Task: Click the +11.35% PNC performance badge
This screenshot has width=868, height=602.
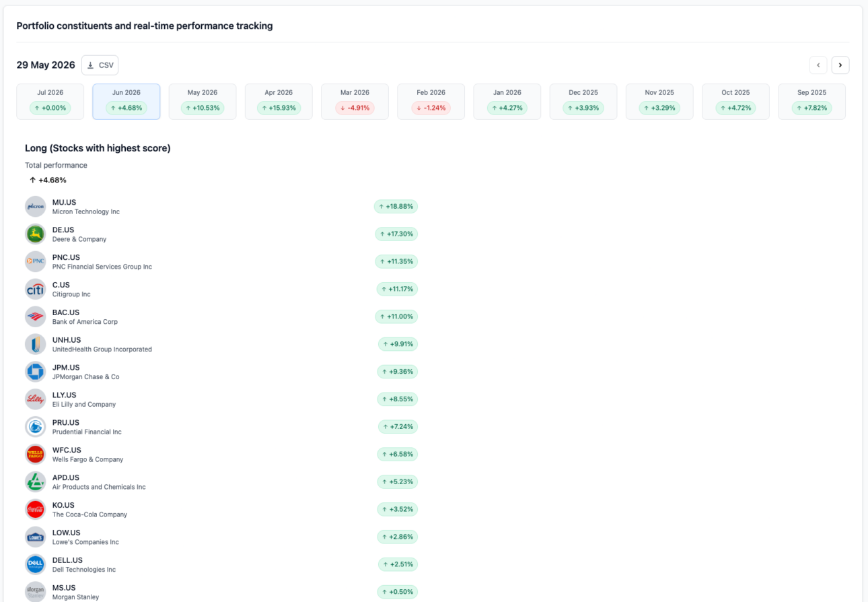Action: coord(396,261)
